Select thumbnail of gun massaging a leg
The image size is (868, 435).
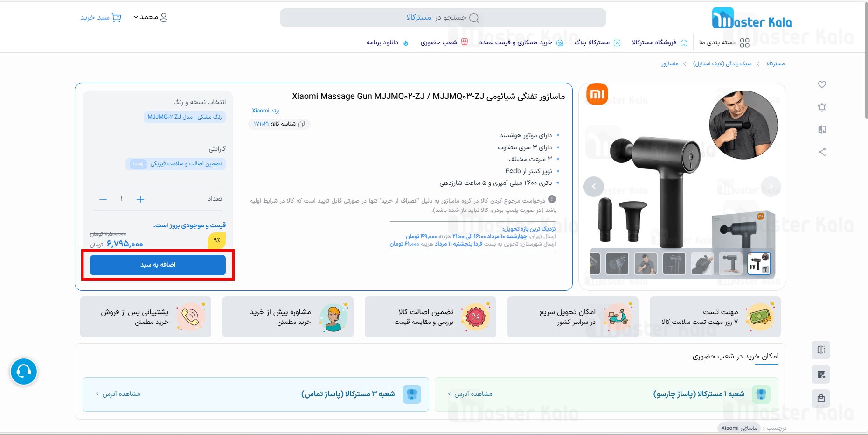pyautogui.click(x=702, y=264)
